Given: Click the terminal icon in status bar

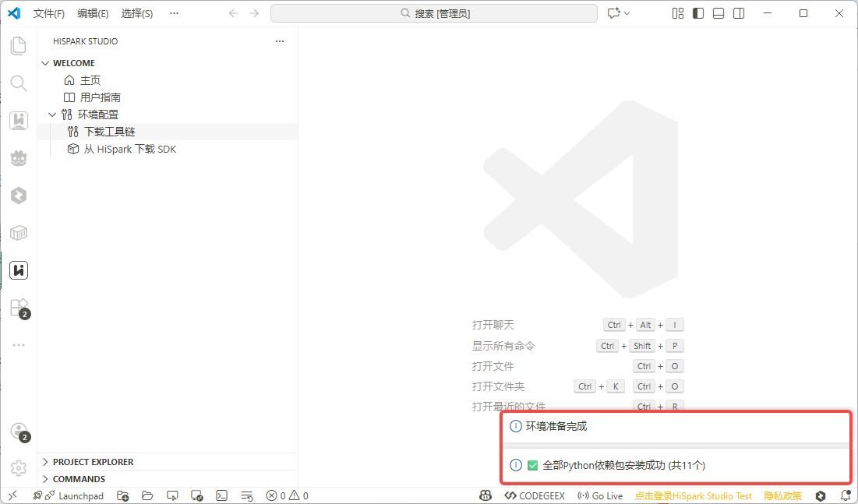Looking at the screenshot, I should (221, 495).
